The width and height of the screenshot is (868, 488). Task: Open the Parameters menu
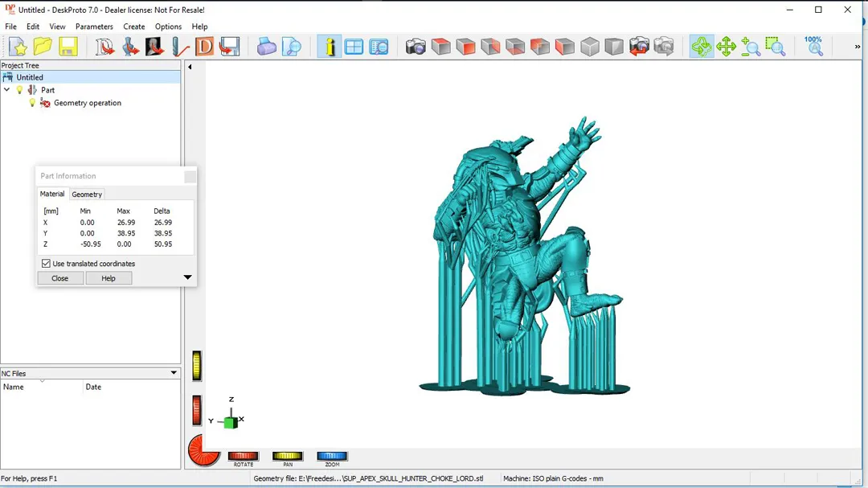coord(94,27)
